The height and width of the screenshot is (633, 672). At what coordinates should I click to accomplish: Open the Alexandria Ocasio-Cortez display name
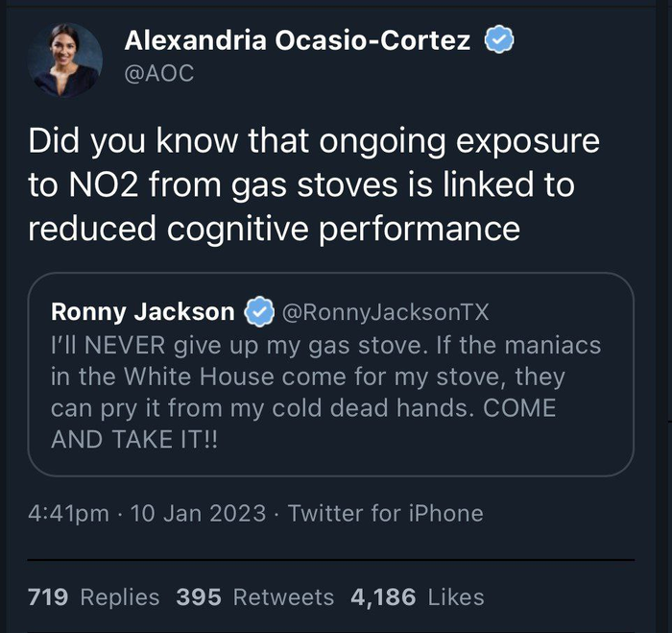(x=299, y=40)
